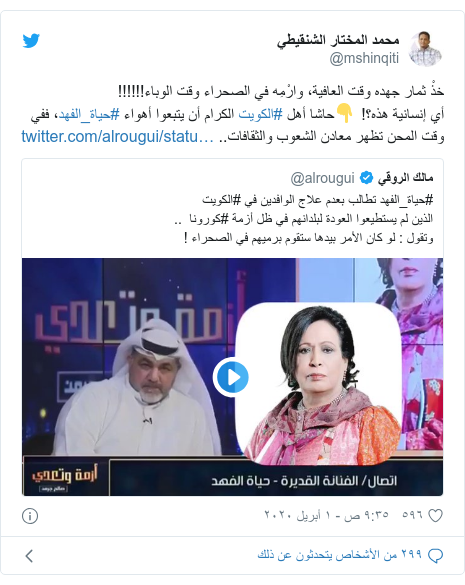
Task: Open the tweet timestamp 9:35 ص - 1 أبريل 2020
Action: (x=326, y=515)
